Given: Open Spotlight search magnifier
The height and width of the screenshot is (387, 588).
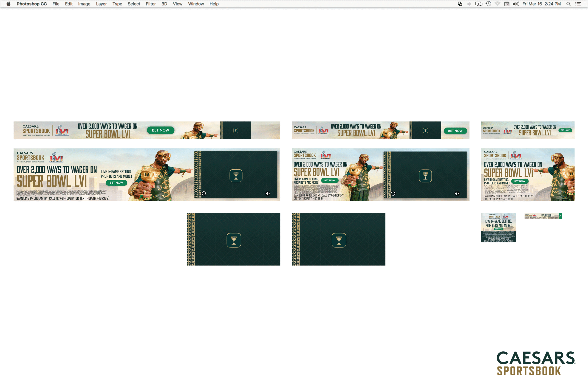Looking at the screenshot, I should [568, 4].
